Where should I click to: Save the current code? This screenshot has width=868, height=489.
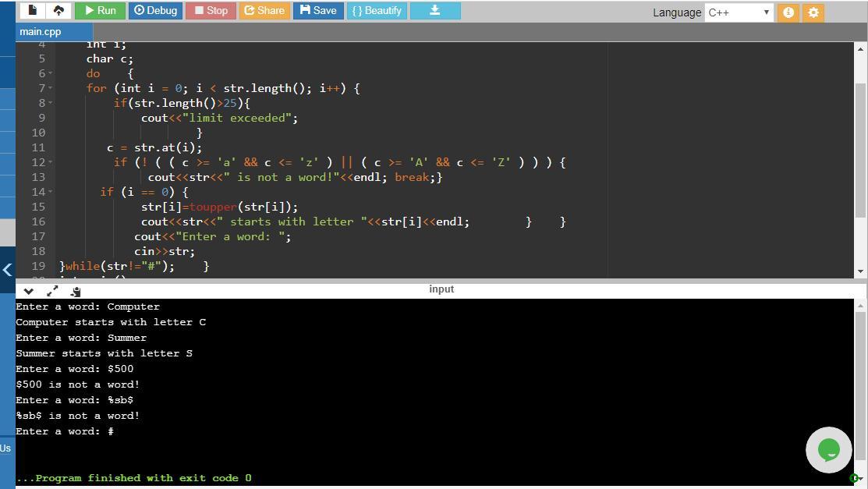318,10
